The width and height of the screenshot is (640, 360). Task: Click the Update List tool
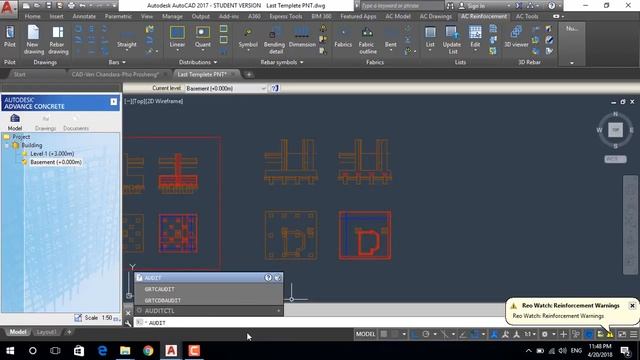click(x=452, y=40)
